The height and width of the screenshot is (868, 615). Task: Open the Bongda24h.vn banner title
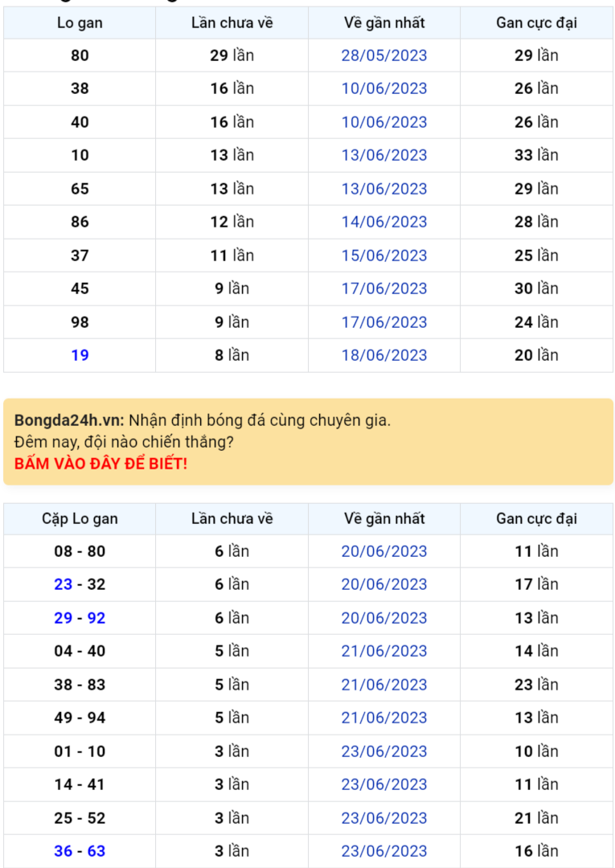pyautogui.click(x=69, y=420)
